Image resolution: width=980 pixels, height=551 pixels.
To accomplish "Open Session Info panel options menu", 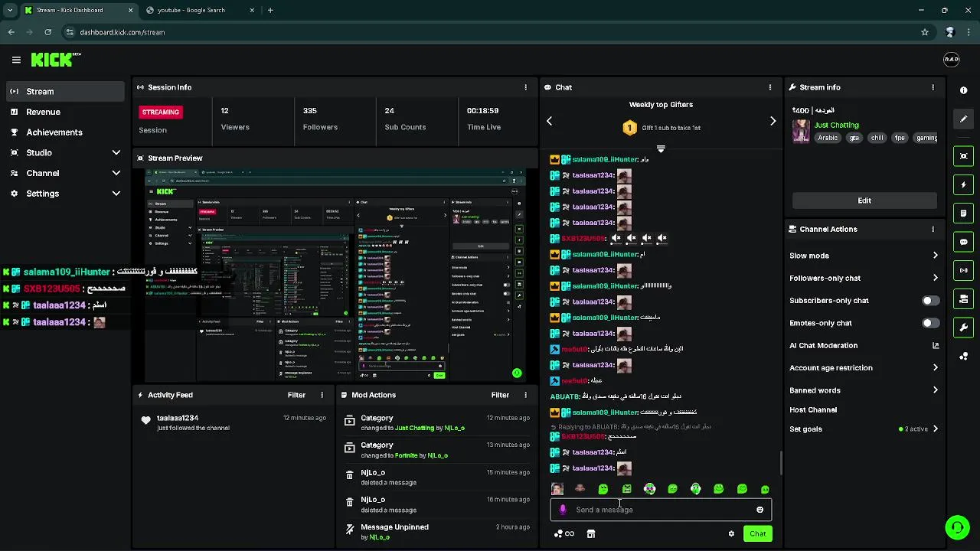I will pyautogui.click(x=525, y=87).
